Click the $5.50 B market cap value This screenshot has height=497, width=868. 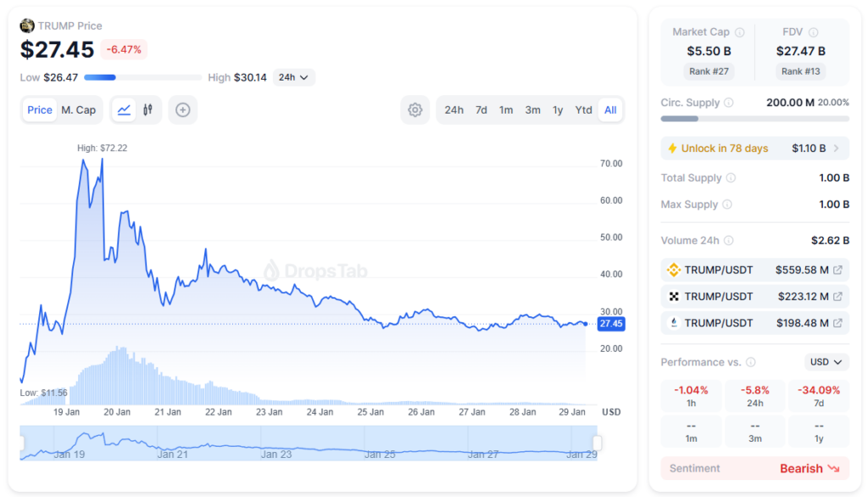tap(709, 52)
